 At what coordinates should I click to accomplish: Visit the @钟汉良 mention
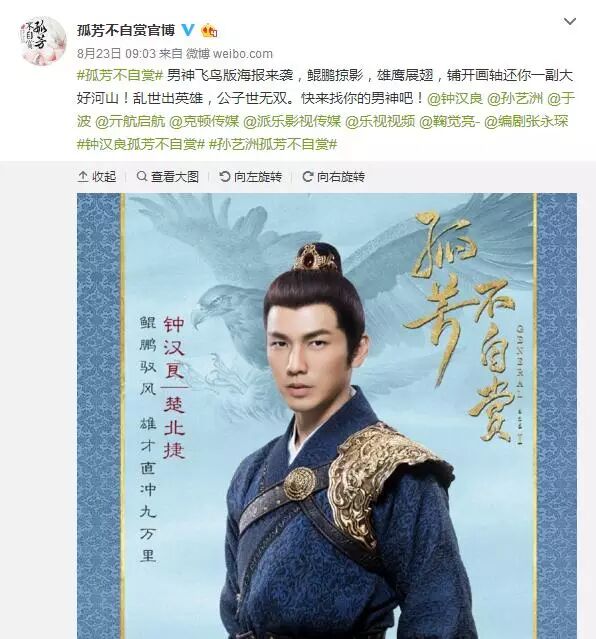tap(455, 98)
